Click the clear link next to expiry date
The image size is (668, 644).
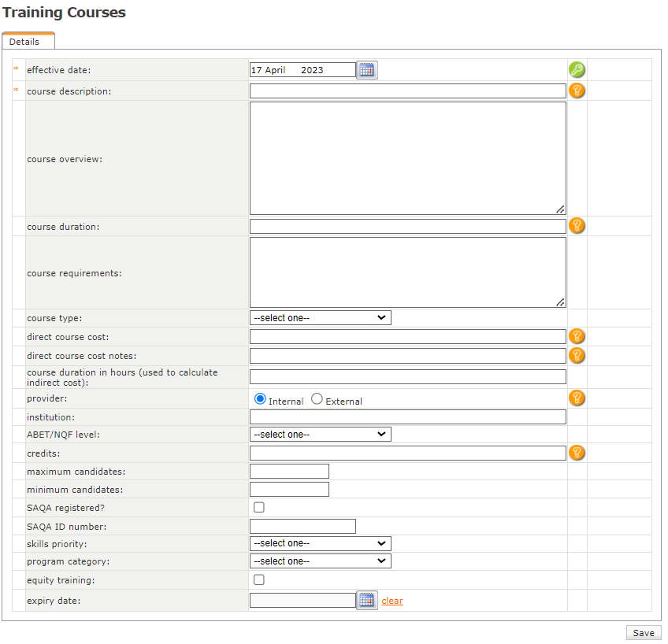tap(392, 601)
